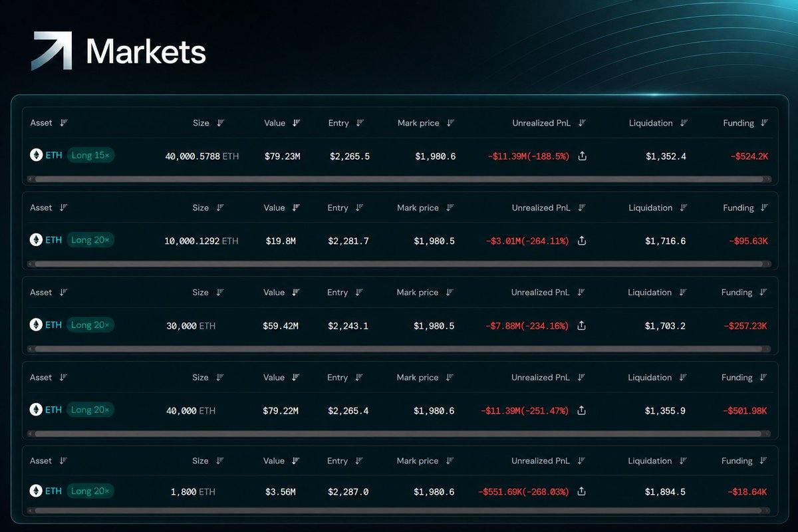798x532 pixels.
Task: Select the value $19.8M
Action: click(x=279, y=241)
